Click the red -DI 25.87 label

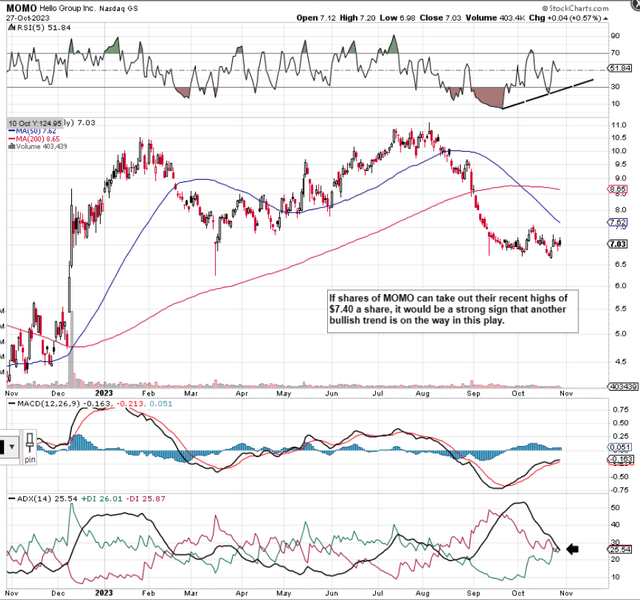145,499
